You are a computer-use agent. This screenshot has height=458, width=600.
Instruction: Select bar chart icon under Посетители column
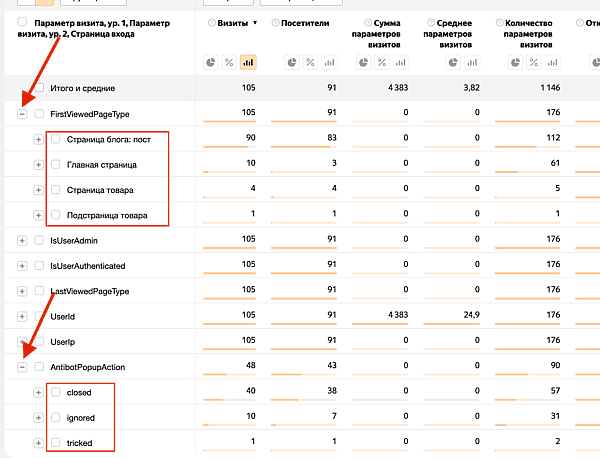coord(329,62)
